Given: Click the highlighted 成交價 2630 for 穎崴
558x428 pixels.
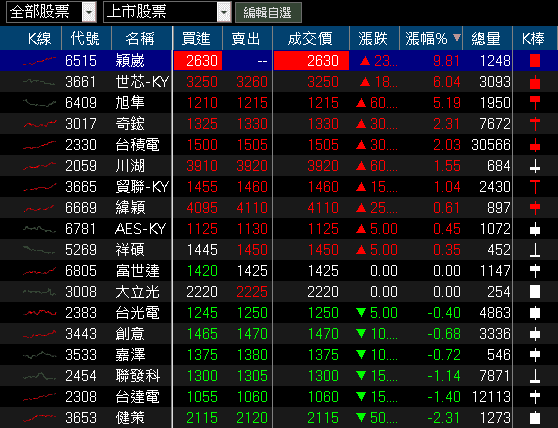Looking at the screenshot, I should point(311,60).
